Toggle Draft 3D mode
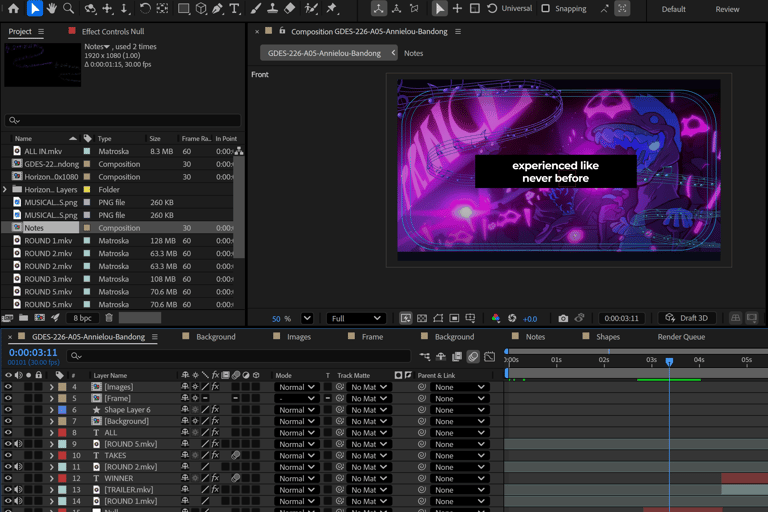The image size is (768, 512). coord(687,318)
